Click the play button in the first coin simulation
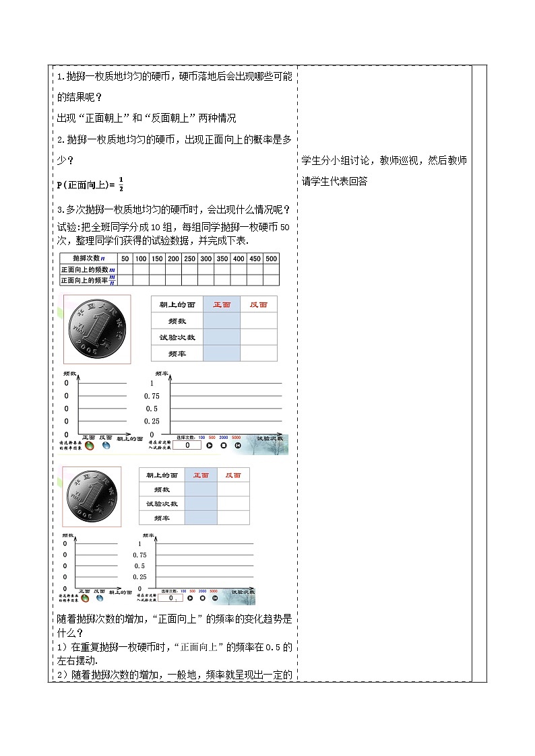The height and width of the screenshot is (756, 535). [x=210, y=446]
